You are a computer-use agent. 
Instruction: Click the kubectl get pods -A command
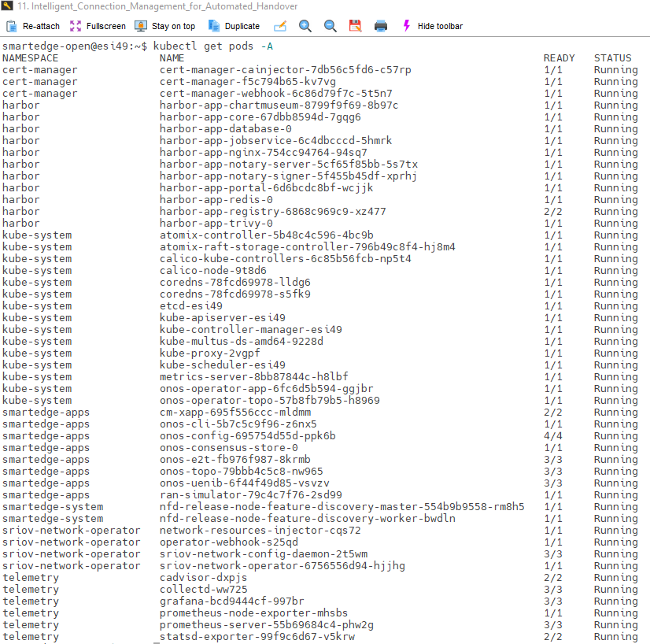point(213,46)
